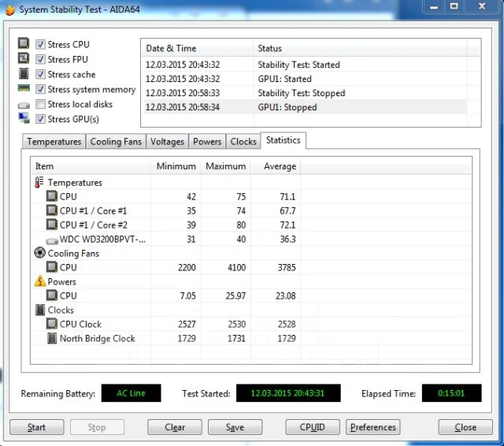Start the stability test
This screenshot has width=504, height=446.
37,427
